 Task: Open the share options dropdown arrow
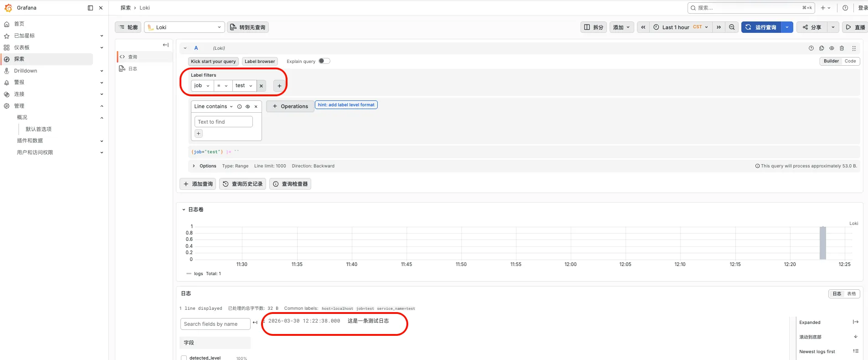(833, 27)
